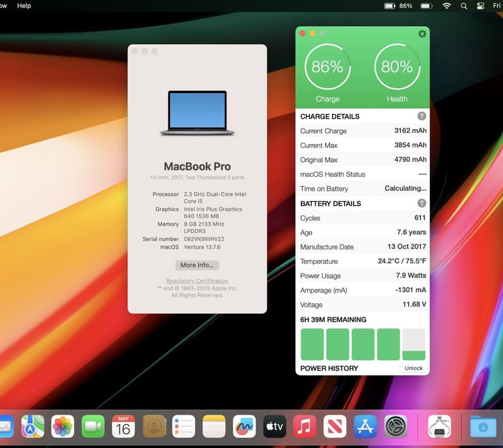Click the Age 7.6 years value
Image resolution: width=503 pixels, height=448 pixels.
click(x=411, y=232)
